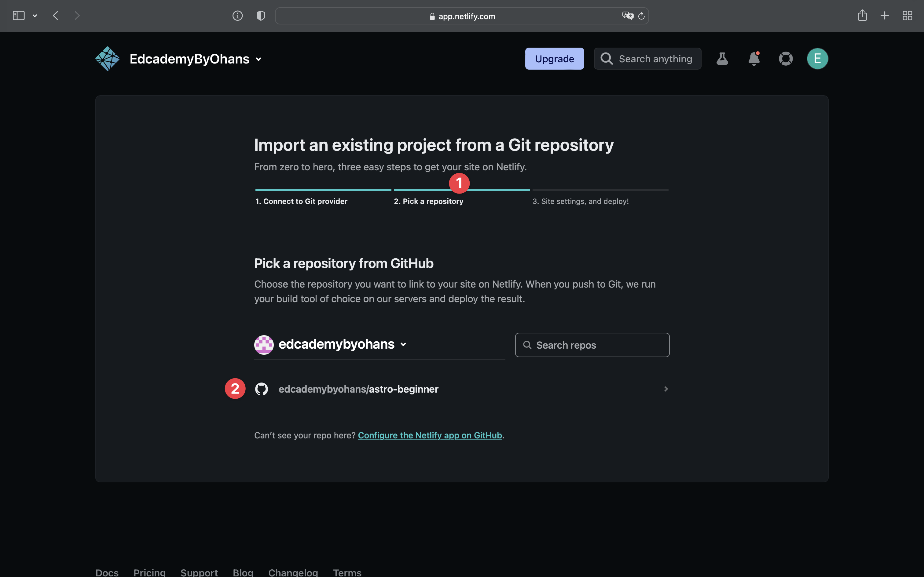Click the GitHub icon beside astro-beginner repo
The width and height of the screenshot is (924, 577).
coord(262,388)
